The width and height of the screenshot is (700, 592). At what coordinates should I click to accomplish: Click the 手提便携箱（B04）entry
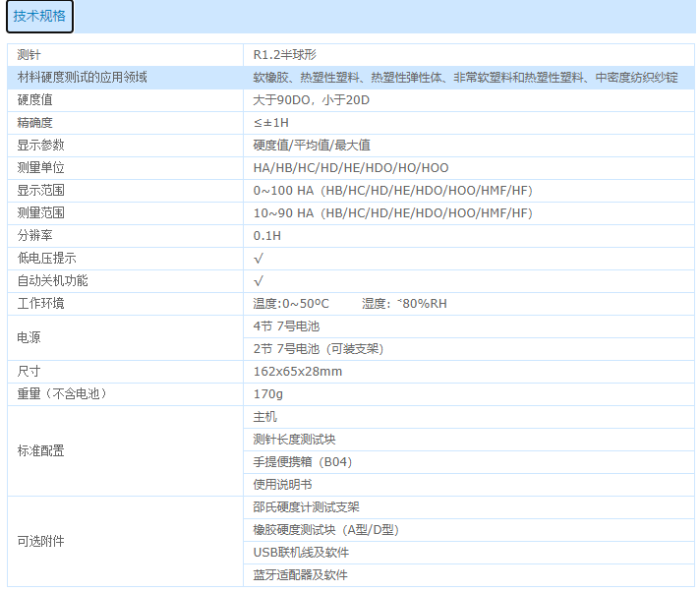302,462
